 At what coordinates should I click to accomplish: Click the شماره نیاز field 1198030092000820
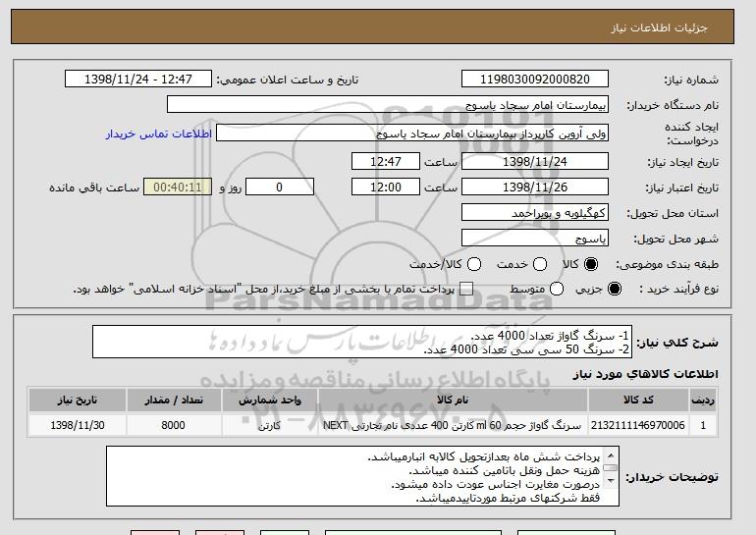(x=535, y=80)
